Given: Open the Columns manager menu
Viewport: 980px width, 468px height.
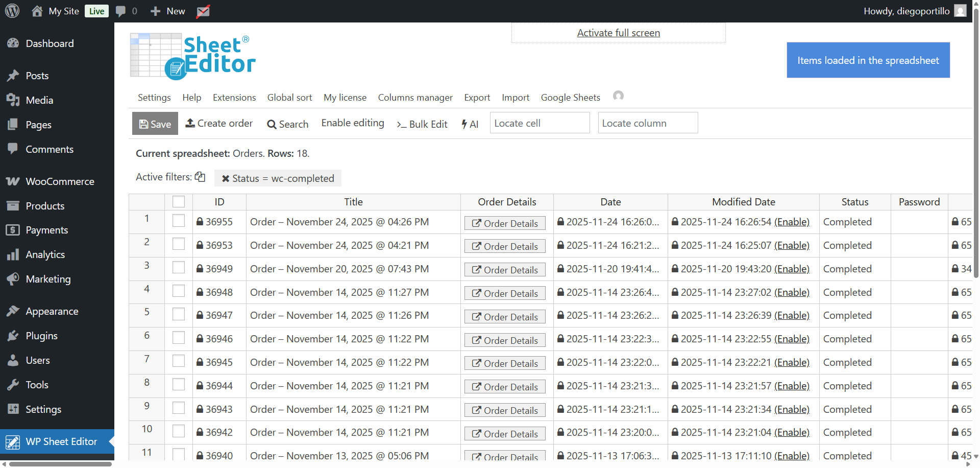Looking at the screenshot, I should pos(415,98).
